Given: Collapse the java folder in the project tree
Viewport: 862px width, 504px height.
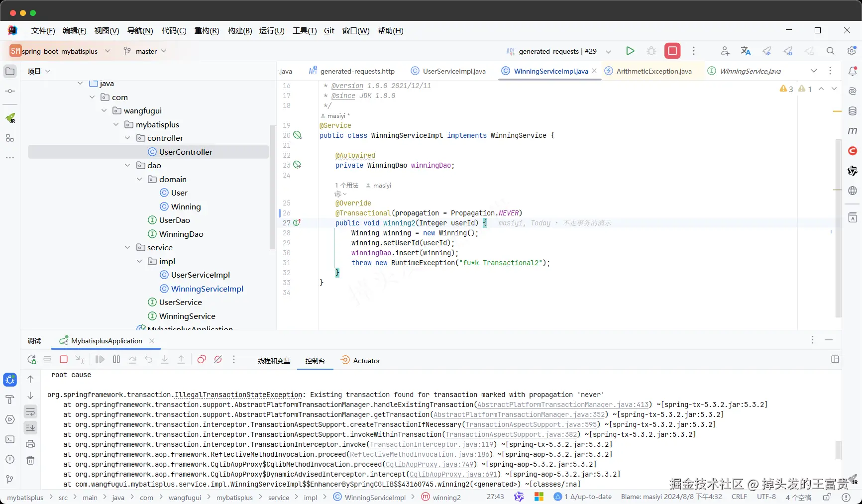Looking at the screenshot, I should pyautogui.click(x=80, y=84).
